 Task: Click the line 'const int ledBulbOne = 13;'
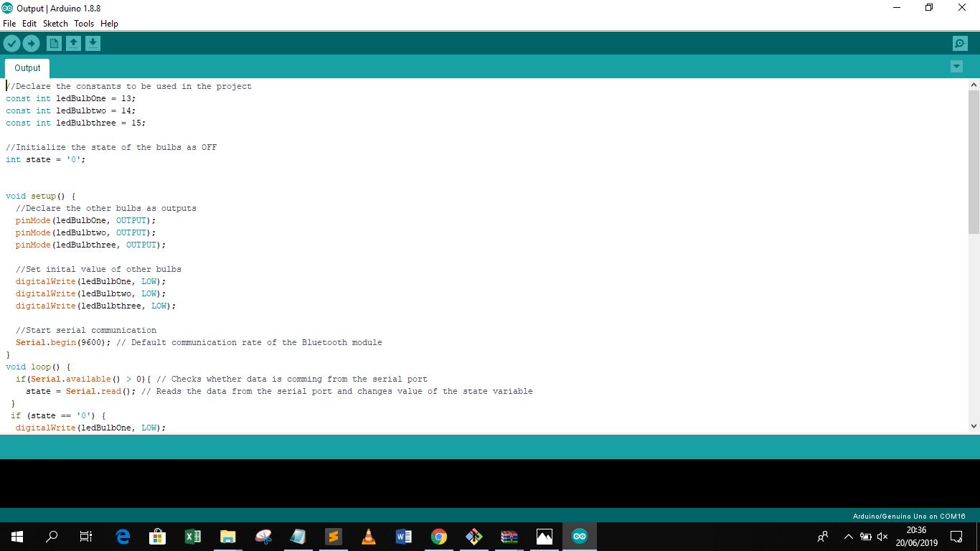70,98
